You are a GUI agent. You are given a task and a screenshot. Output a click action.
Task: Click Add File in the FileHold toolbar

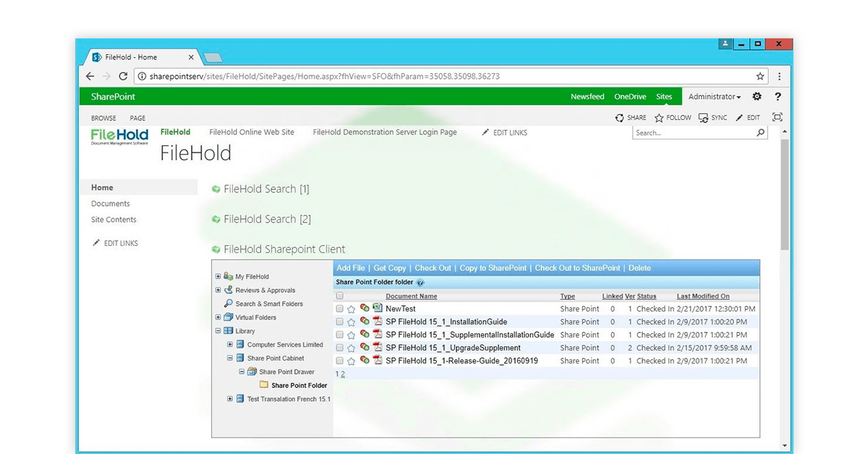[x=351, y=268]
